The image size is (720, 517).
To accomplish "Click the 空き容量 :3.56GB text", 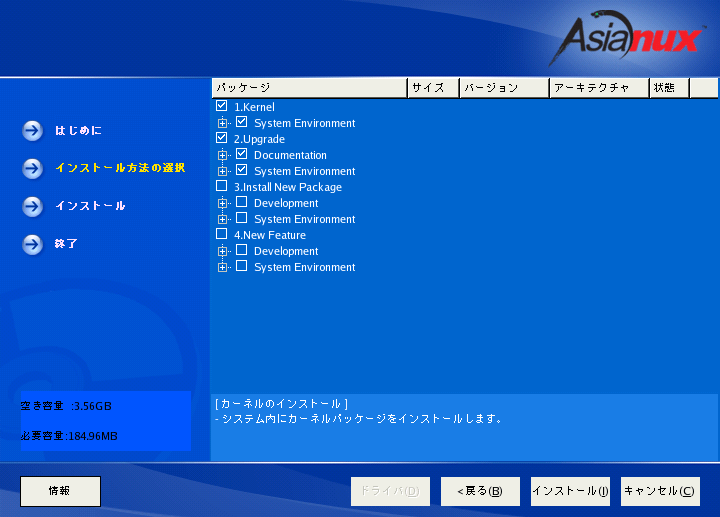I will coord(66,406).
